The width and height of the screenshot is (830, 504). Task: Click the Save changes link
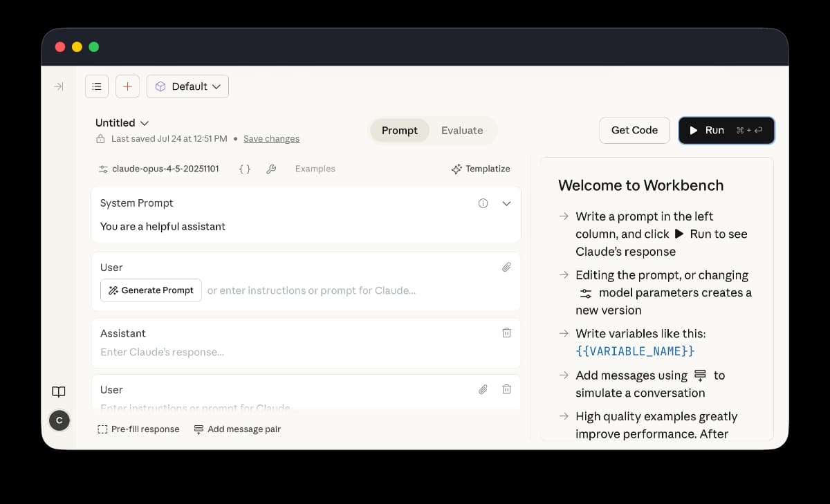pyautogui.click(x=271, y=139)
